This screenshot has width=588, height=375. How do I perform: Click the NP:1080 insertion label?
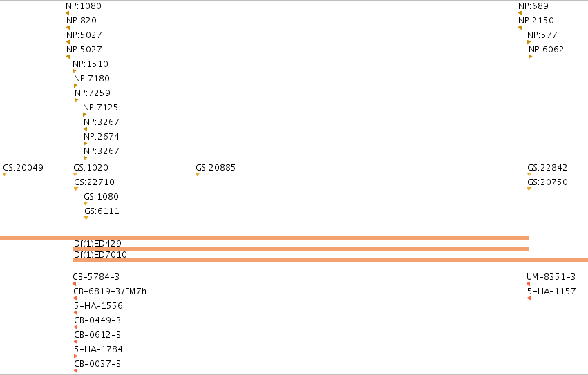tap(83, 6)
